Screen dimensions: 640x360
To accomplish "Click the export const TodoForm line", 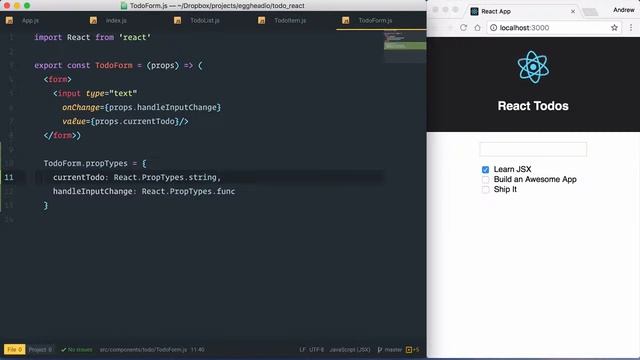I will coord(118,65).
